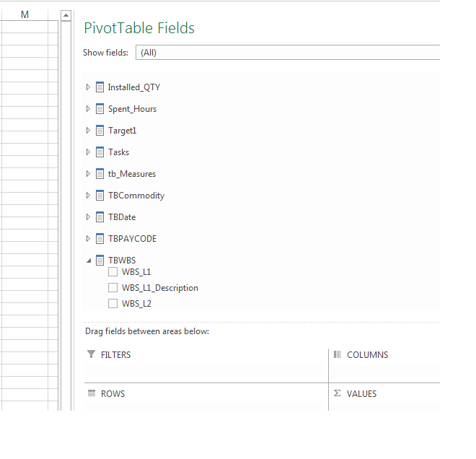Expand the TBCommodity table
The height and width of the screenshot is (459, 476).
[x=88, y=196]
